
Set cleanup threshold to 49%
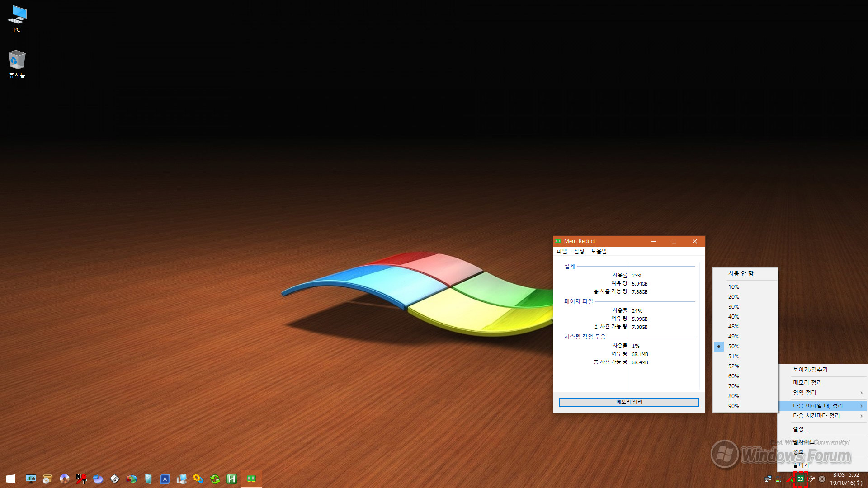[x=745, y=337]
